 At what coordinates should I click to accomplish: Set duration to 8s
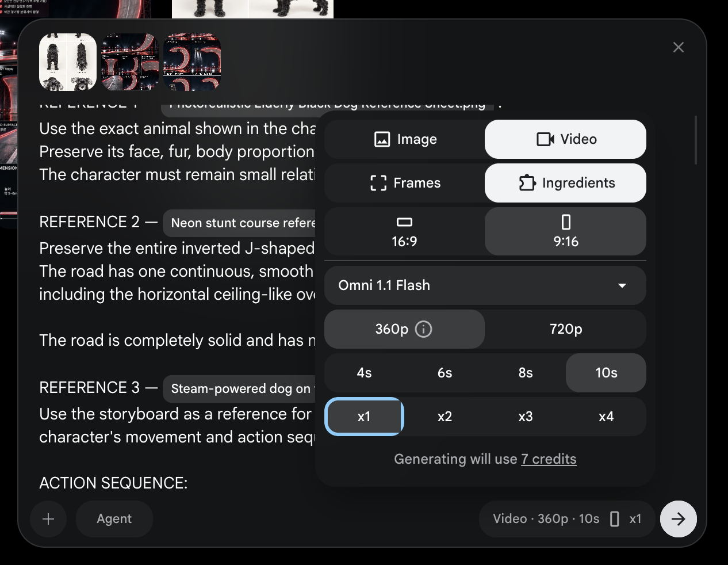(526, 373)
